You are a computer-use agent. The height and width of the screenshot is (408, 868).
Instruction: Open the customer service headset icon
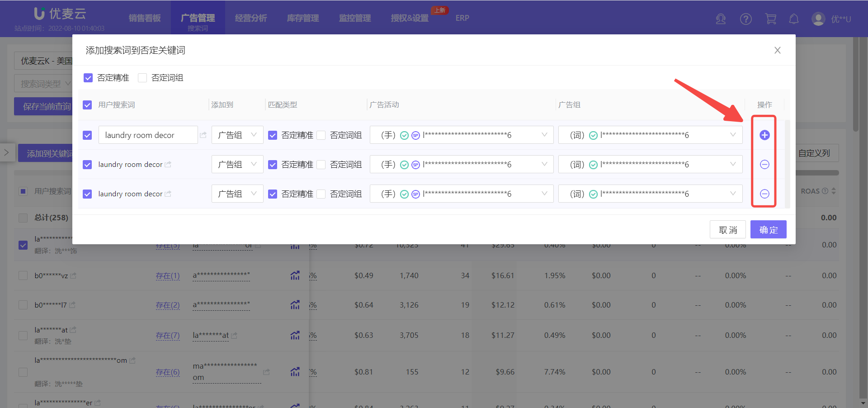coord(721,19)
